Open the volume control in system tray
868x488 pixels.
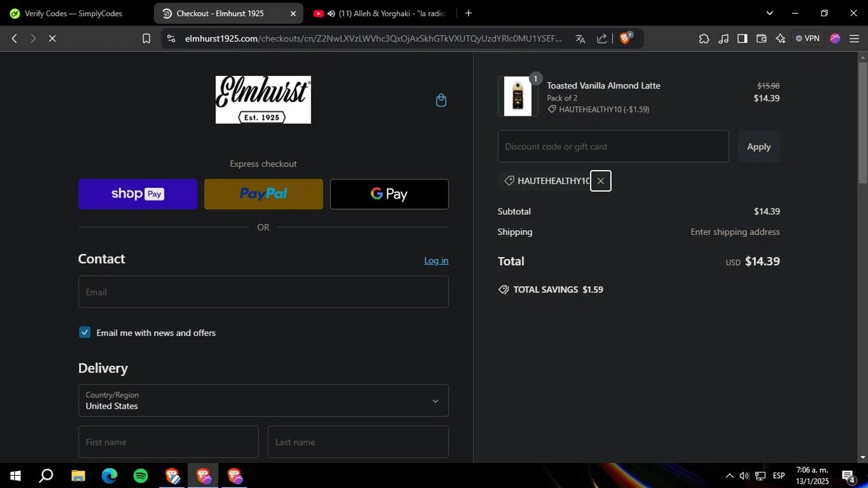click(x=744, y=476)
